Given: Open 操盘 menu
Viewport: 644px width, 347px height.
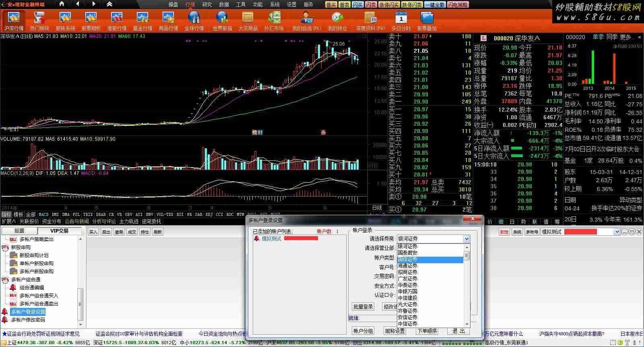Looking at the screenshot, I should click(173, 4).
